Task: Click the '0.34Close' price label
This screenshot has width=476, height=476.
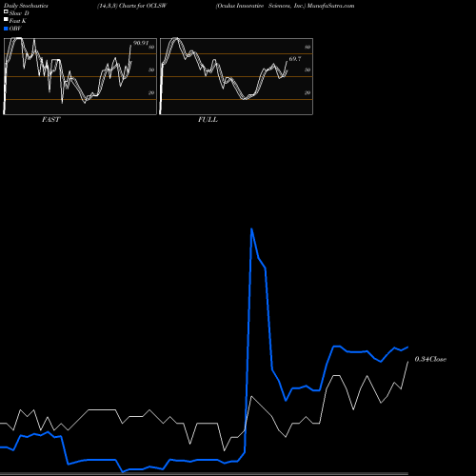Action: click(x=430, y=359)
